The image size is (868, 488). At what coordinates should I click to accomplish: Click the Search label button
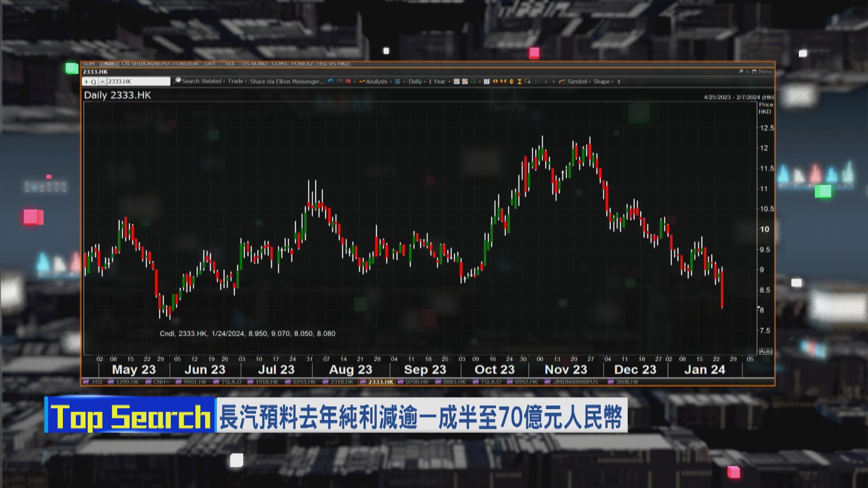click(190, 81)
